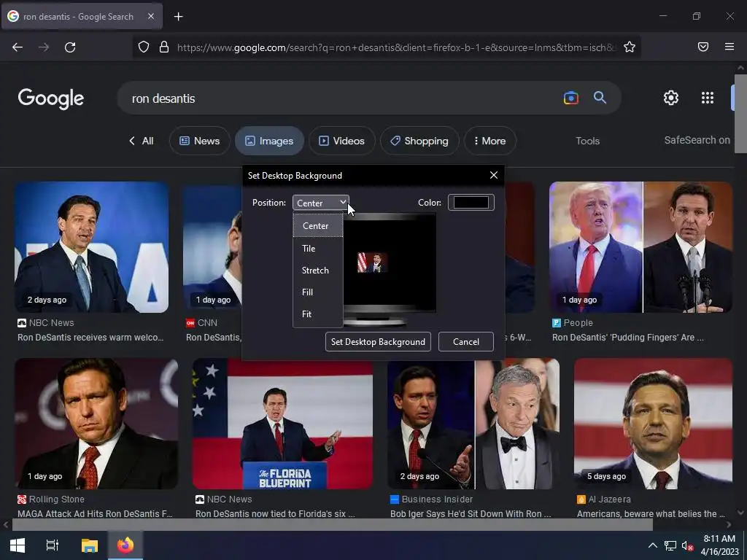Open a new browser tab
The image size is (747, 560).
[x=178, y=17]
